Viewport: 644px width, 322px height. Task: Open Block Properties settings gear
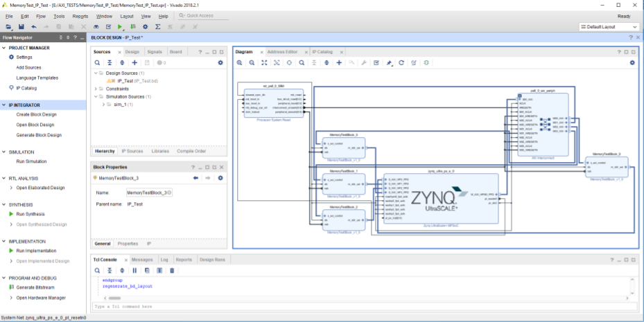tap(220, 178)
